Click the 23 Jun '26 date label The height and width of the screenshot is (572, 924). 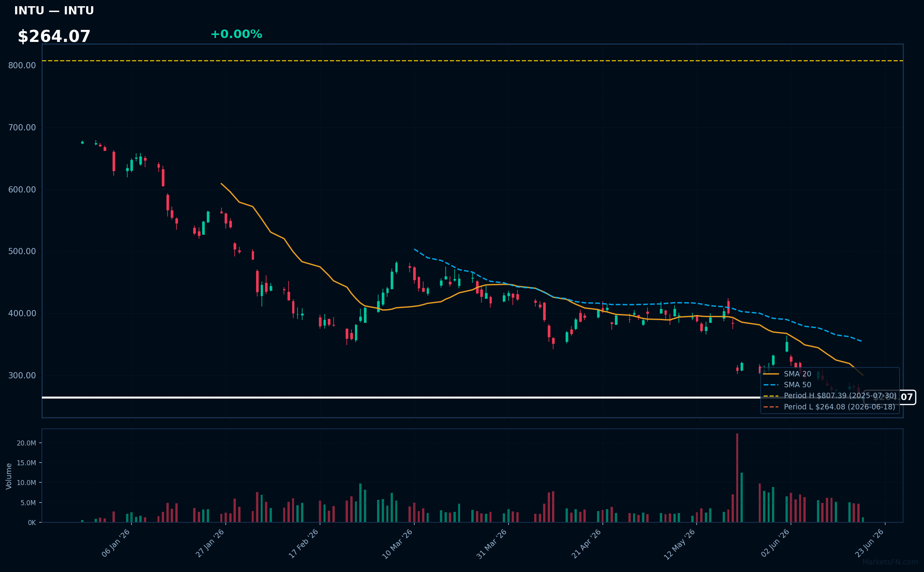pos(869,543)
